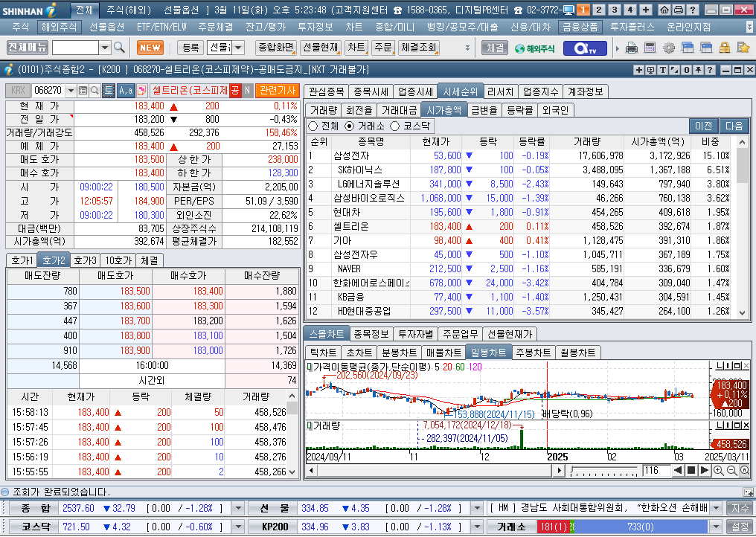The image size is (756, 537).
Task: Toggle the 거래량 indicator checkbox on the chart
Action: tap(310, 425)
